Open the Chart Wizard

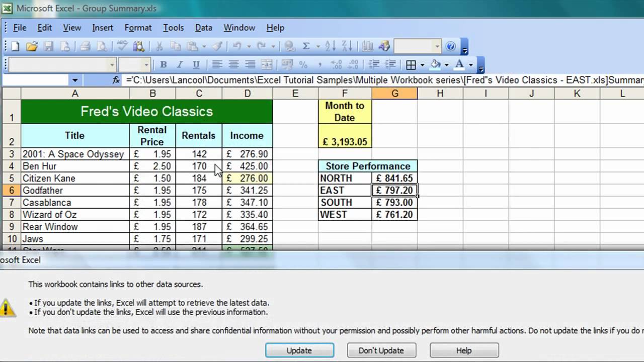(x=368, y=47)
